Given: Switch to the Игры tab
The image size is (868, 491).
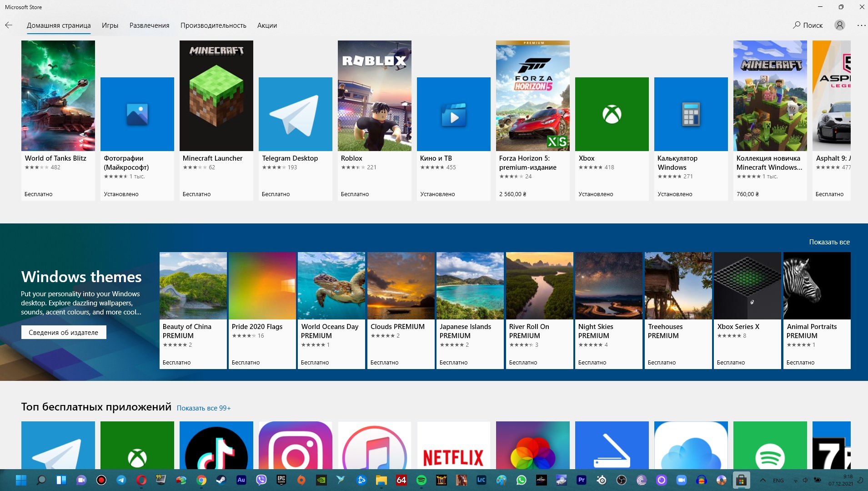Looking at the screenshot, I should (110, 25).
